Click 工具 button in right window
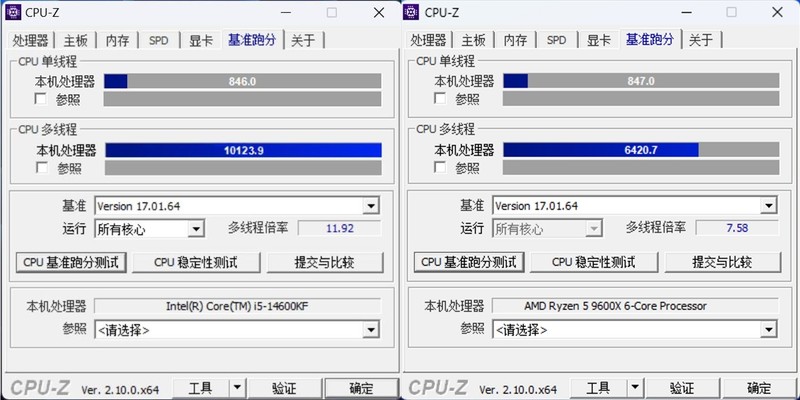Image resolution: width=800 pixels, height=400 pixels. click(598, 388)
